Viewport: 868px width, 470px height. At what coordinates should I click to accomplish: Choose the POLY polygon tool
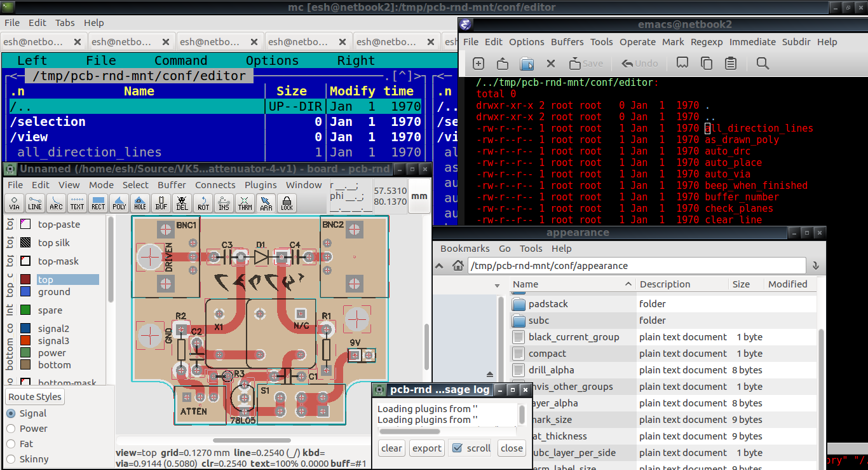pos(119,204)
